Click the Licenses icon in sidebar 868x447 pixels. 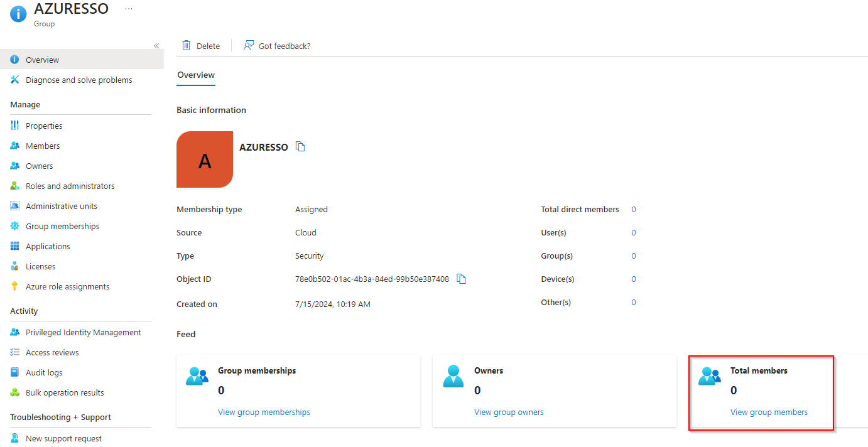click(15, 266)
